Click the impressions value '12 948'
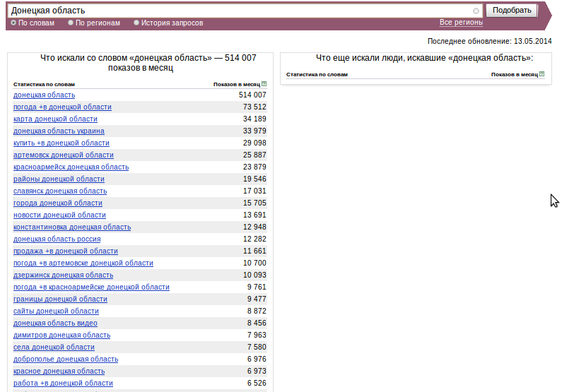This screenshot has width=562, height=392. click(x=254, y=227)
